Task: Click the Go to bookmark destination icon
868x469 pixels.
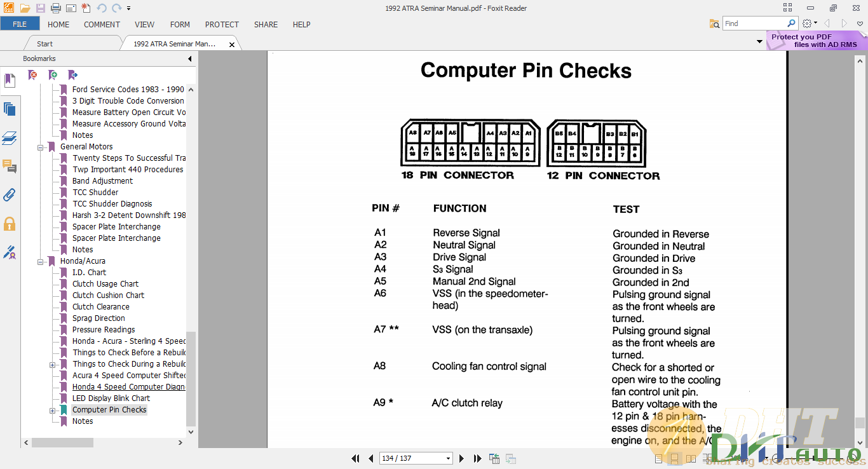Action: point(72,75)
